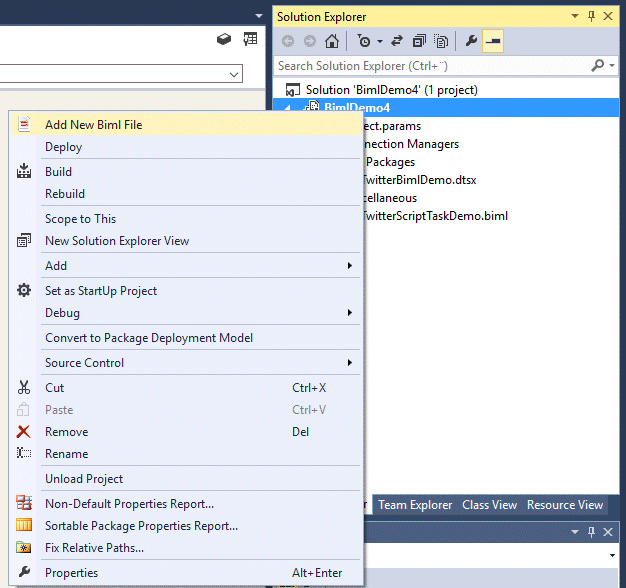Open the combo box dropdown in left pane
This screenshot has height=588, width=626.
pyautogui.click(x=234, y=74)
